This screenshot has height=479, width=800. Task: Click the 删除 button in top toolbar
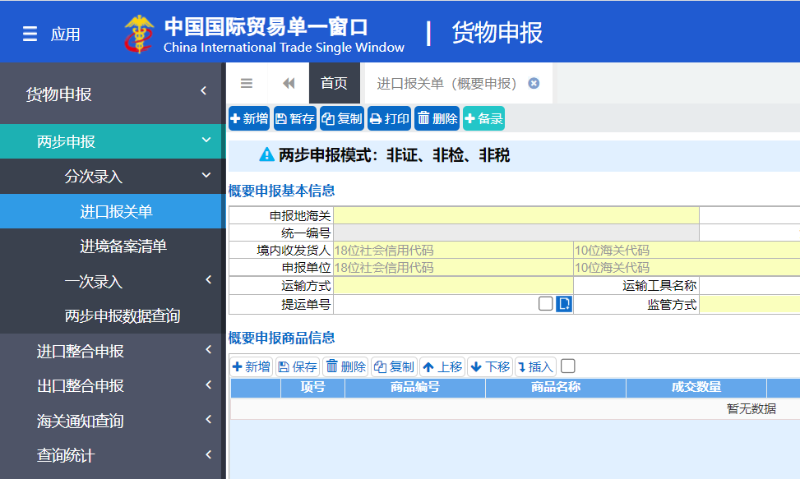(437, 119)
